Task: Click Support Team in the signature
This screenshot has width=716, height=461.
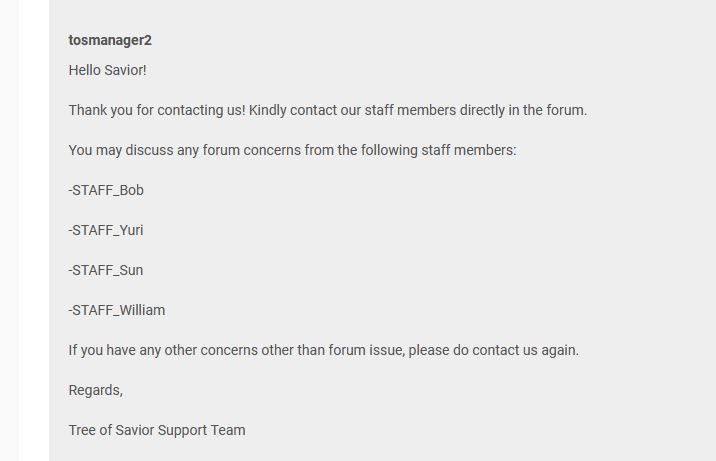Action: click(201, 430)
